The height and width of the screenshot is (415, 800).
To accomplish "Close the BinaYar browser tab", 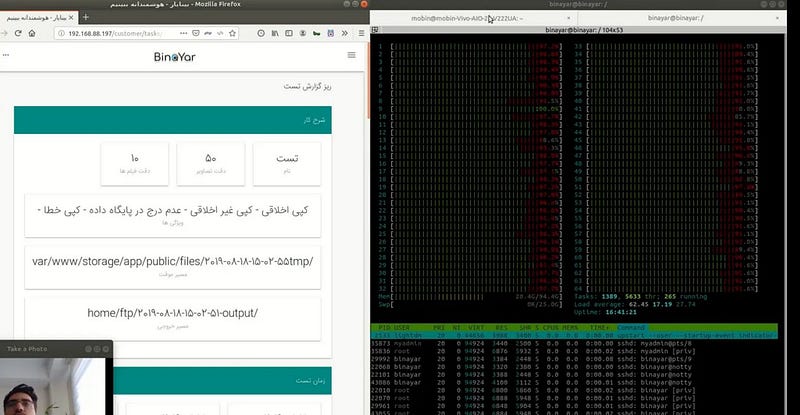I will 71,17.
